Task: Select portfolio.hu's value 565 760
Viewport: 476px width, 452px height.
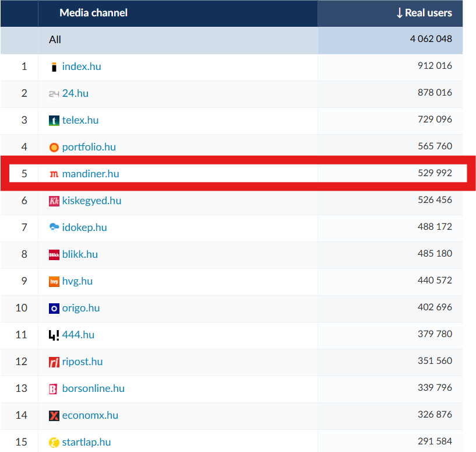Action: click(435, 146)
